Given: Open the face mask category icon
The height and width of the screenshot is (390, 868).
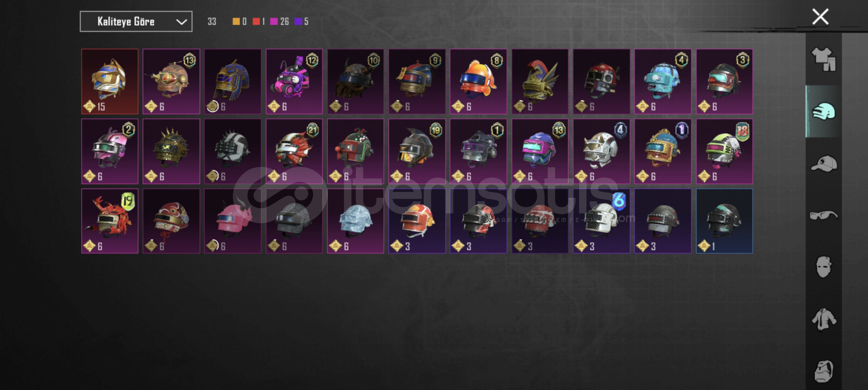Looking at the screenshot, I should coord(824,267).
